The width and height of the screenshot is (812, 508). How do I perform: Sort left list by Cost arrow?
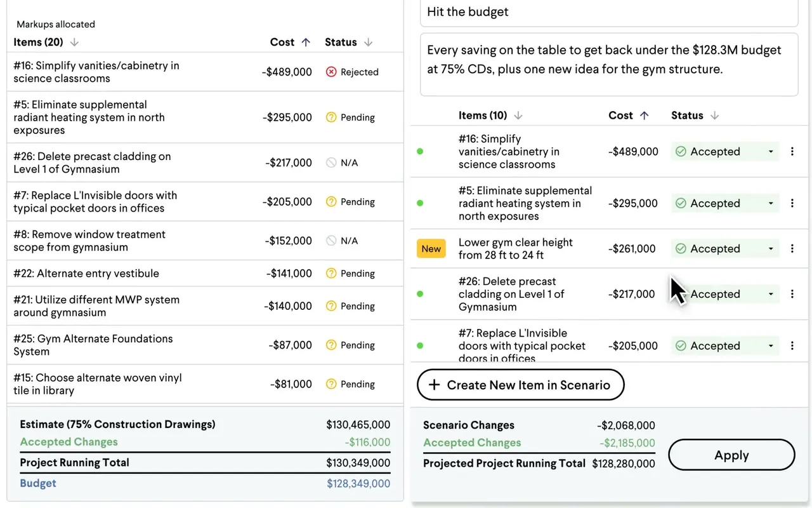tap(306, 43)
